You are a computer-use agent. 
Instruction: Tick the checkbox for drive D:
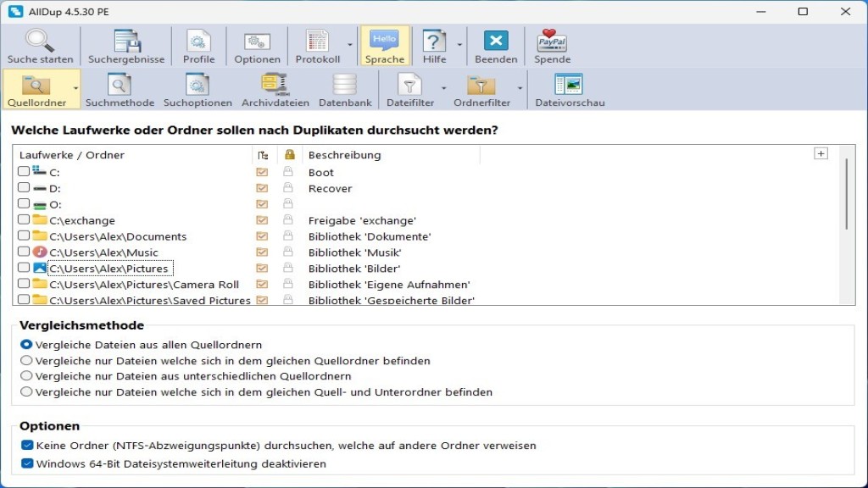pos(24,188)
